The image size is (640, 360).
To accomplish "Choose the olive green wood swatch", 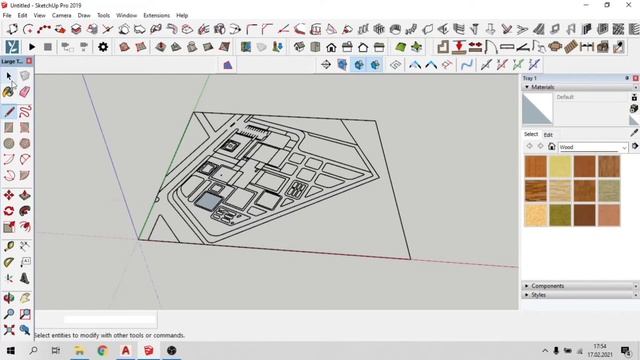I will coord(560,215).
